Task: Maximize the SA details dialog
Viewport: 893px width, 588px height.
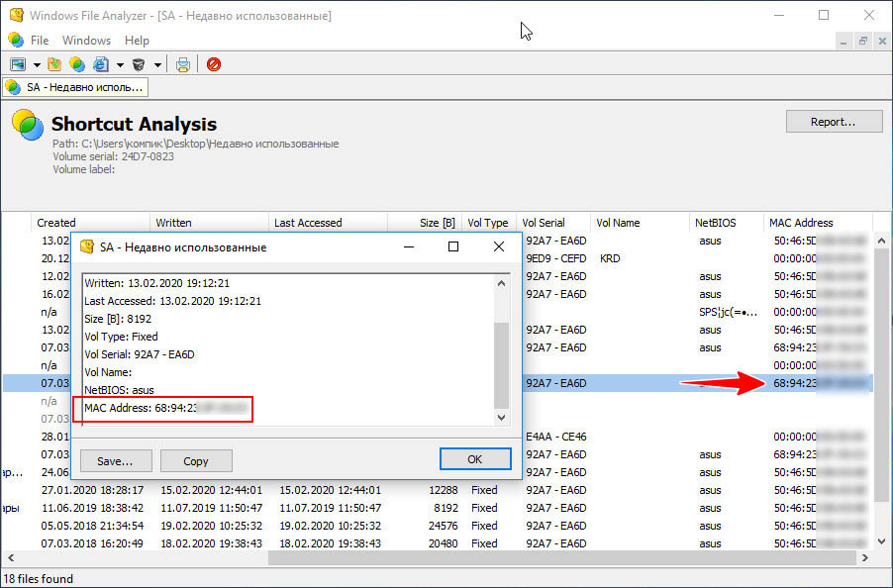Action: coord(453,246)
